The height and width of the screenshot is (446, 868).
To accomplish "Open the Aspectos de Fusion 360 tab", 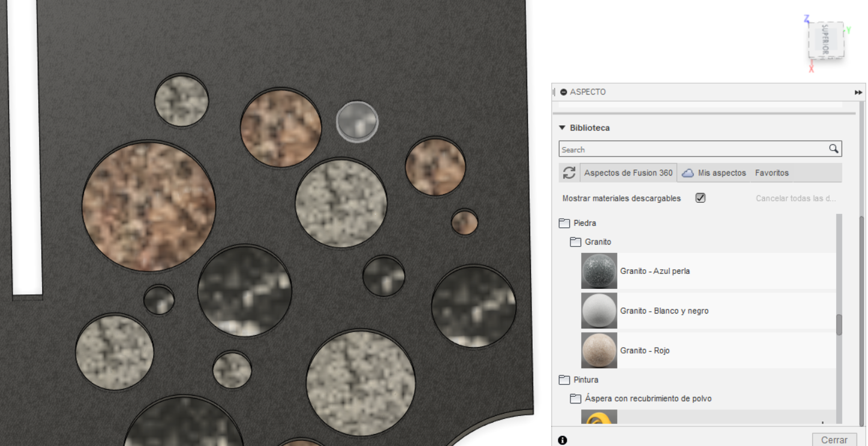I will click(x=628, y=173).
